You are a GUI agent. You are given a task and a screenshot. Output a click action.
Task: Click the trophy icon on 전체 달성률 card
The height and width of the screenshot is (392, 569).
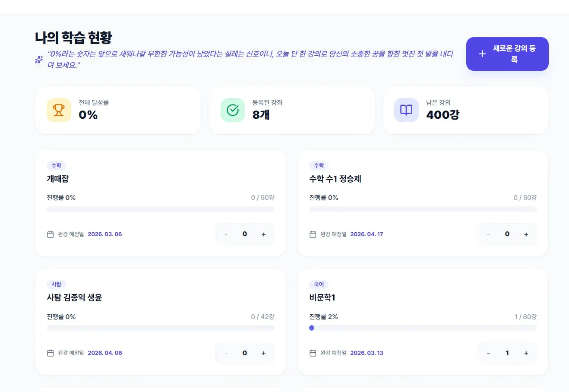[59, 110]
